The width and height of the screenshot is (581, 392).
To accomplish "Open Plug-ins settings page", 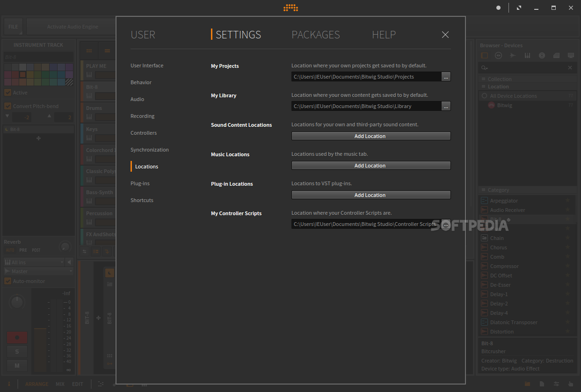I will tap(140, 183).
